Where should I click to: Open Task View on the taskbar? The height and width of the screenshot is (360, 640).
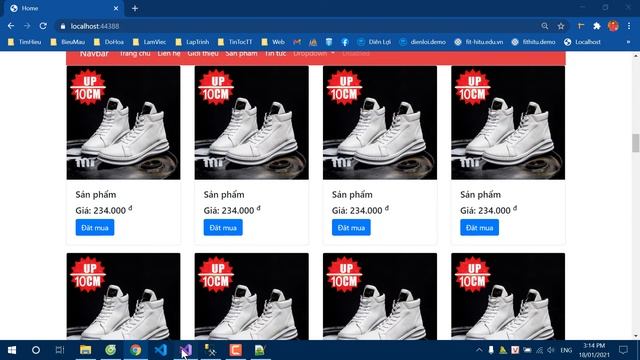60,350
